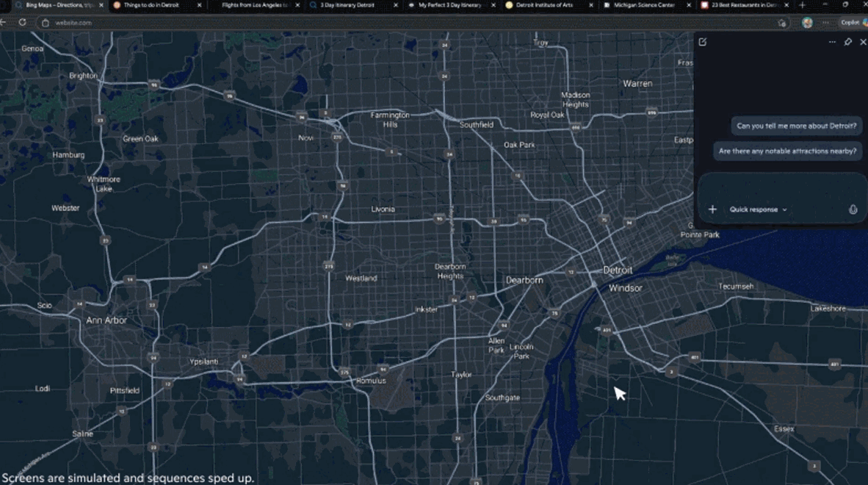Select suggestion 'Can you tell me more about Detroit?'

coord(796,126)
